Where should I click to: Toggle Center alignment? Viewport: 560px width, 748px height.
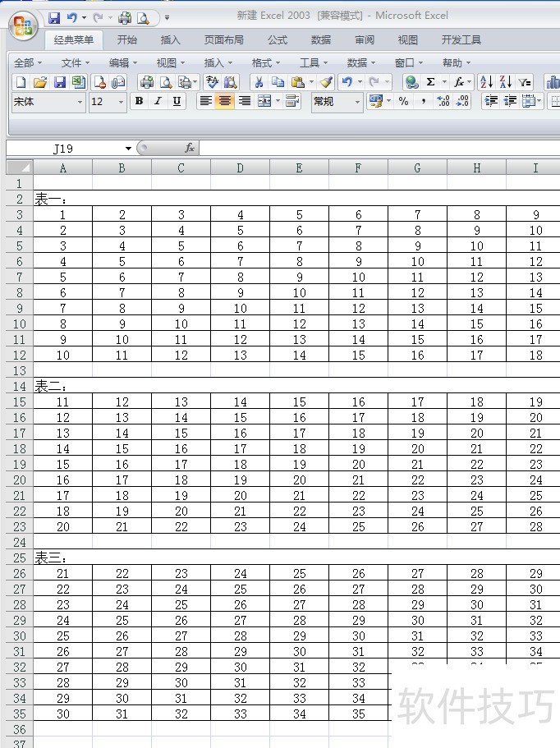225,101
